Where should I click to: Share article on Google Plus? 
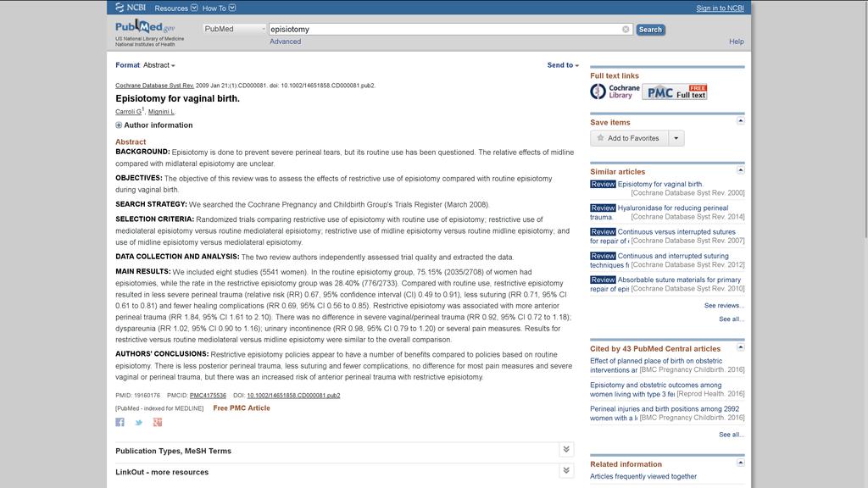pyautogui.click(x=158, y=422)
